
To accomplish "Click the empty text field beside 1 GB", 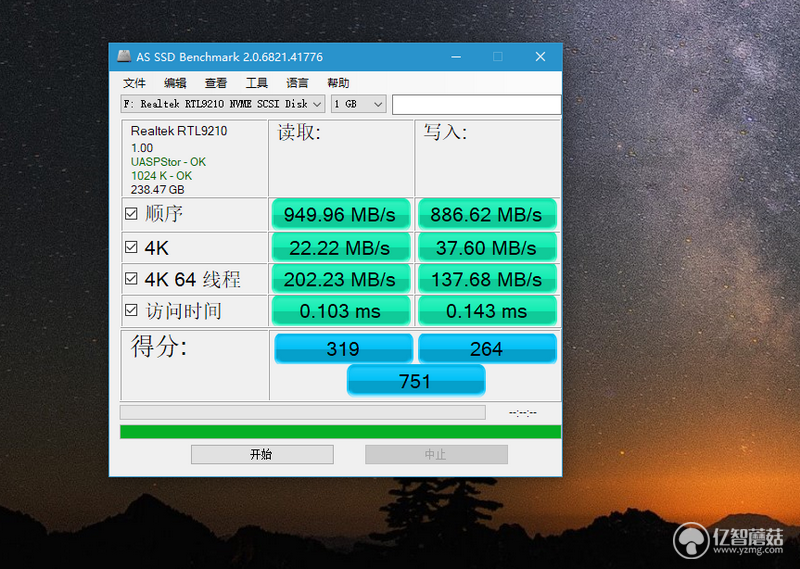I will point(477,105).
